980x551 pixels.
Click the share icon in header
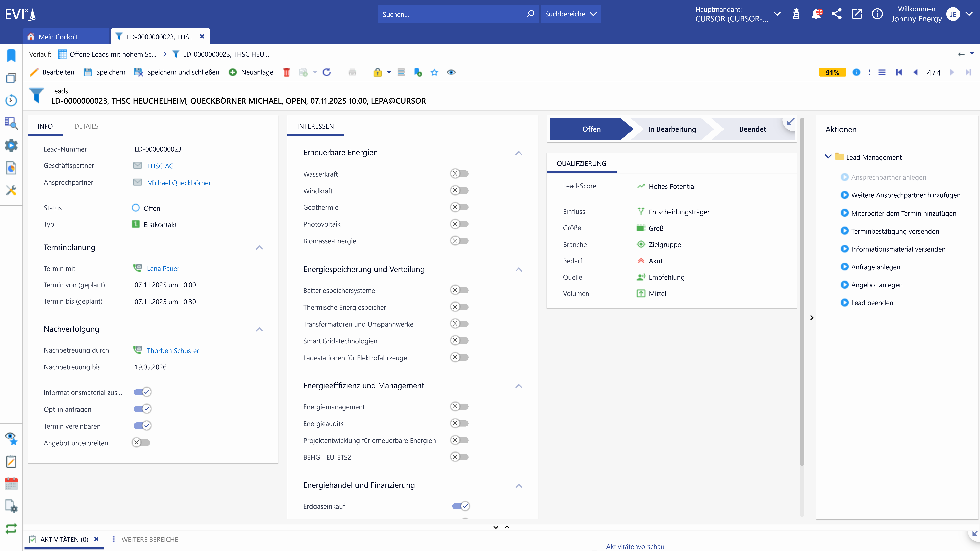pyautogui.click(x=836, y=14)
